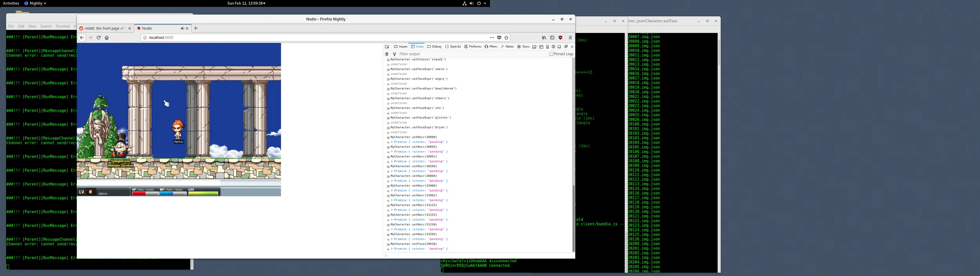This screenshot has height=276, width=980.
Task: Bookmark this page with the star
Action: (x=506, y=38)
